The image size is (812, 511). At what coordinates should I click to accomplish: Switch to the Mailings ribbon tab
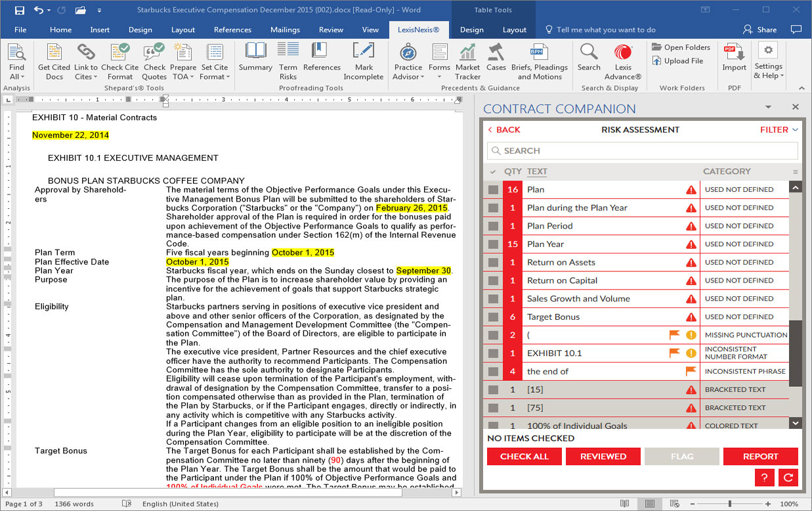285,29
